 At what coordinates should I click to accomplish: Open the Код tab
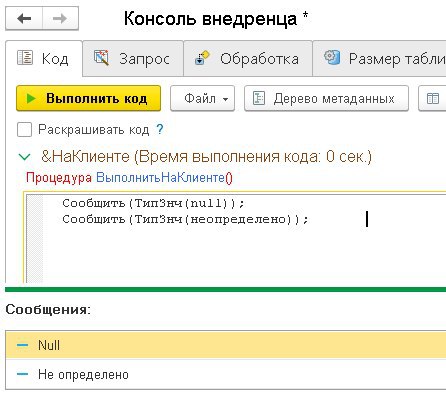pyautogui.click(x=44, y=59)
